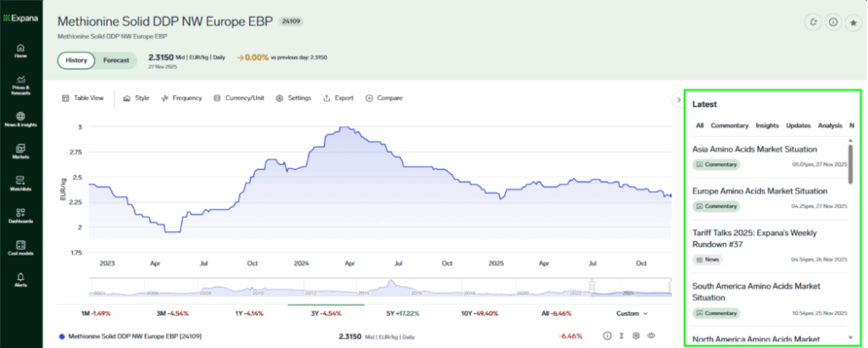Open chart Settings
This screenshot has width=868, height=348.
[293, 98]
